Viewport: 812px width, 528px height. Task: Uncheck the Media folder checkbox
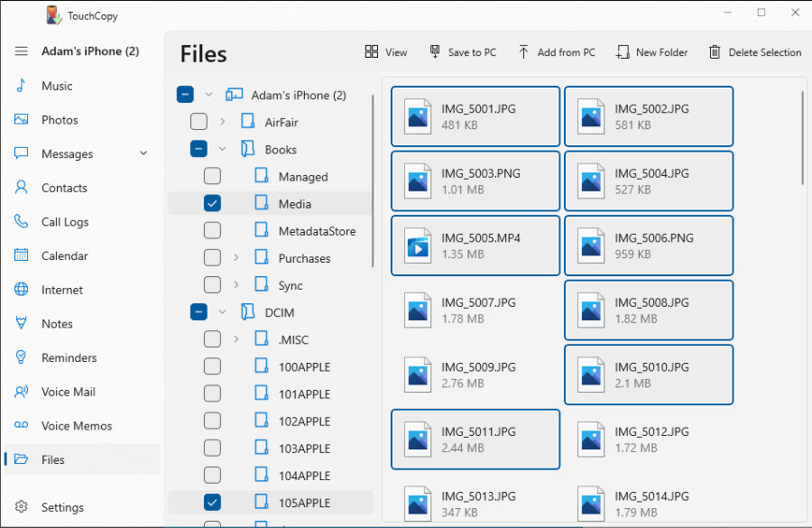(212, 203)
